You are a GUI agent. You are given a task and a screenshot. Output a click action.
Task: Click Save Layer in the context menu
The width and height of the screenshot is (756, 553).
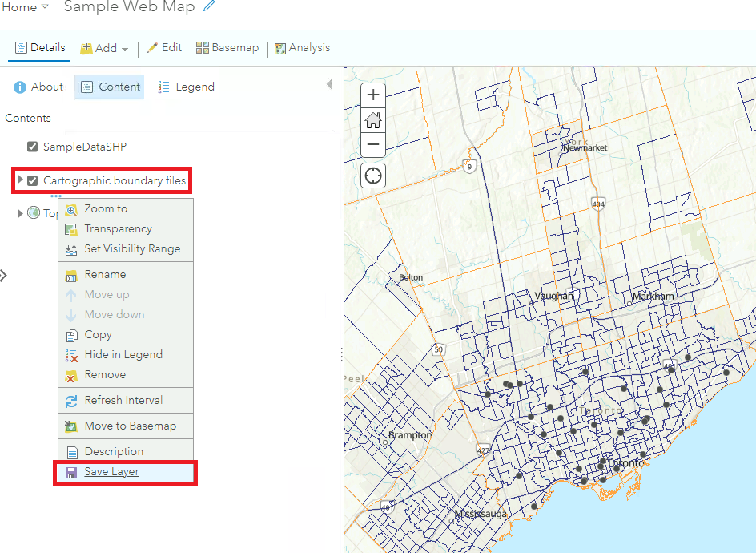110,472
